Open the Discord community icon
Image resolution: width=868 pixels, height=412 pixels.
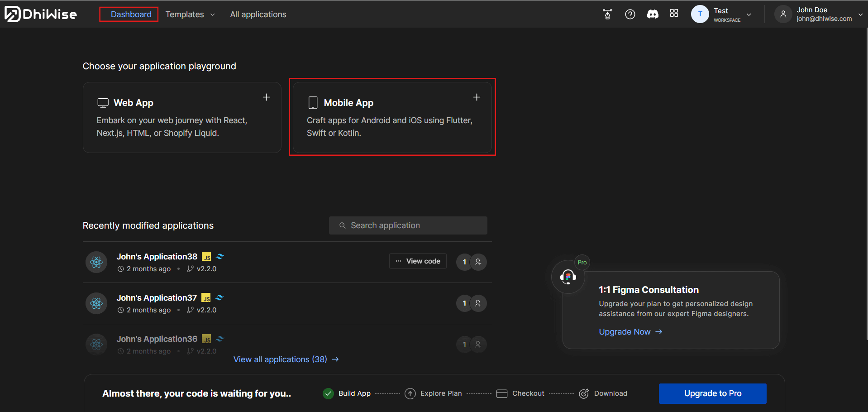click(x=653, y=14)
